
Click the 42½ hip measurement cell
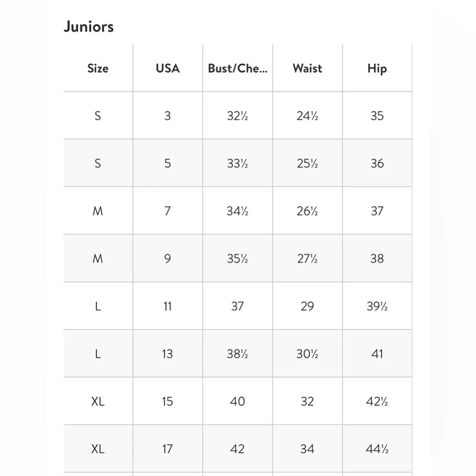click(377, 401)
